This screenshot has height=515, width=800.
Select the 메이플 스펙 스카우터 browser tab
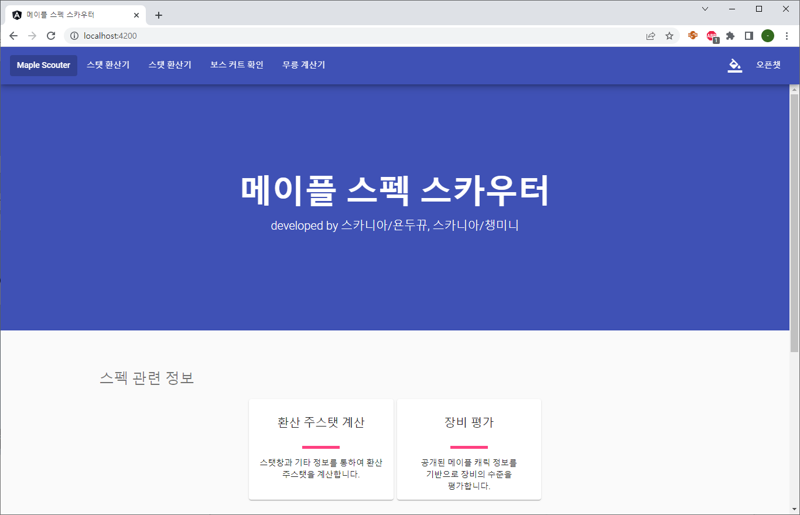click(76, 15)
